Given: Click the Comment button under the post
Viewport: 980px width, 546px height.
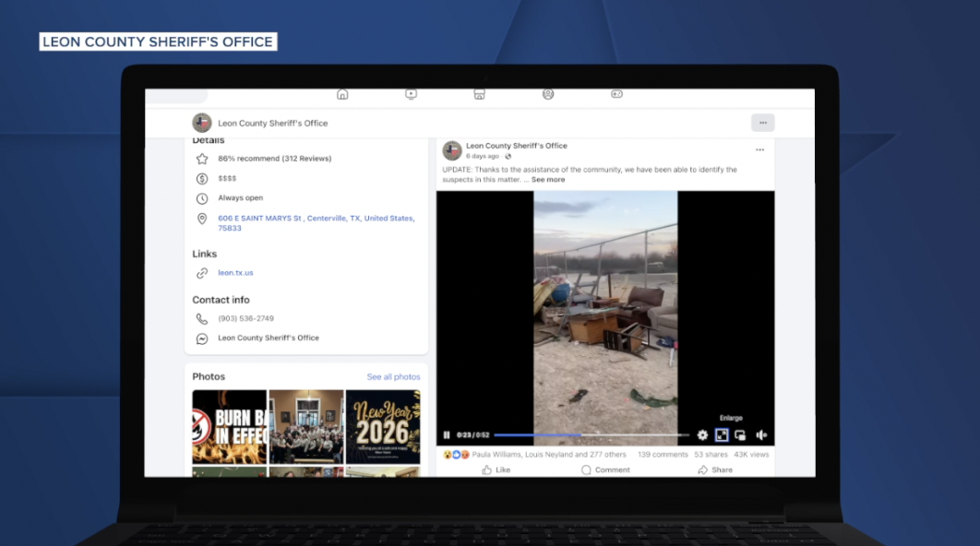Looking at the screenshot, I should [x=605, y=469].
